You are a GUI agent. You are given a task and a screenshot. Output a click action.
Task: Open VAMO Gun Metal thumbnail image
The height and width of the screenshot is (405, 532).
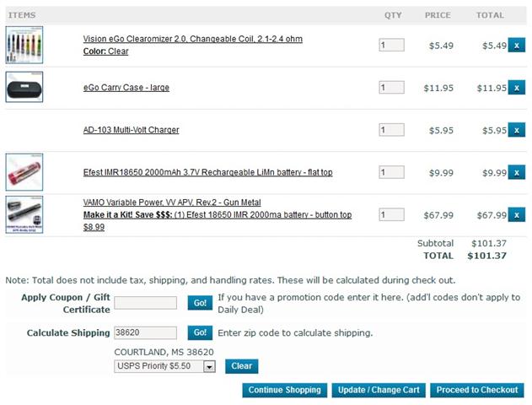24,214
